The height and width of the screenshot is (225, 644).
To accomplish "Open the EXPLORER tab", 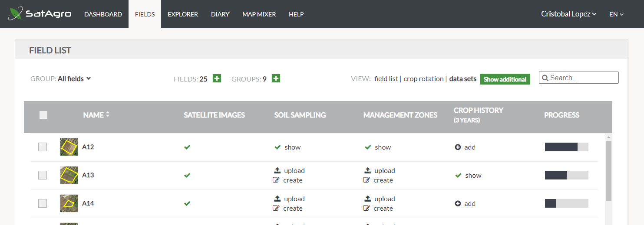I will 183,14.
